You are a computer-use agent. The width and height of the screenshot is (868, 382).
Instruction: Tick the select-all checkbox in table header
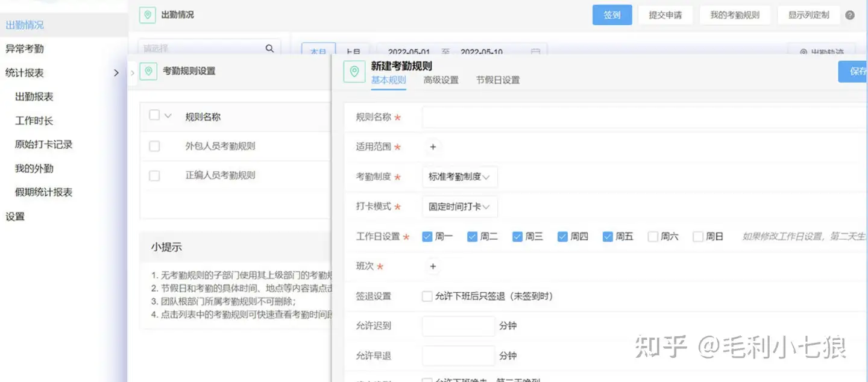coord(154,115)
